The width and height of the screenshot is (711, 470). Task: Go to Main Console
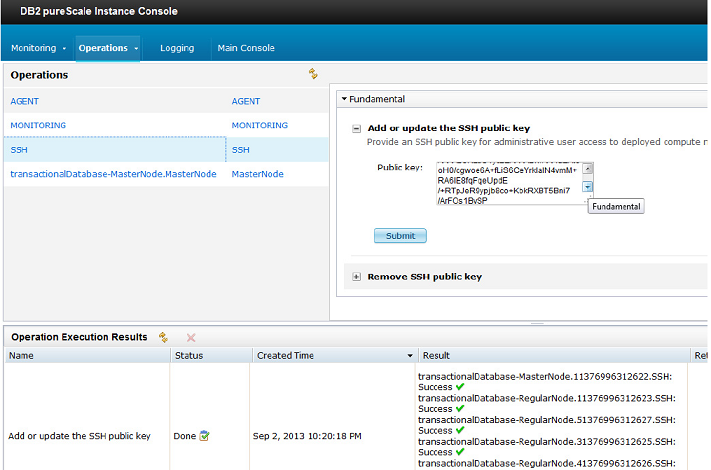coord(245,48)
